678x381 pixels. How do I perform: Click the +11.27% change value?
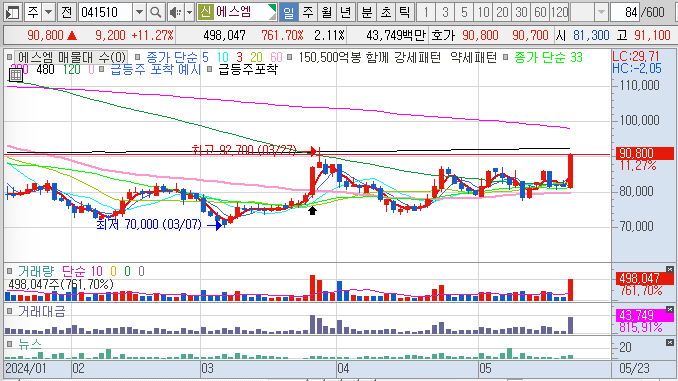[153, 35]
